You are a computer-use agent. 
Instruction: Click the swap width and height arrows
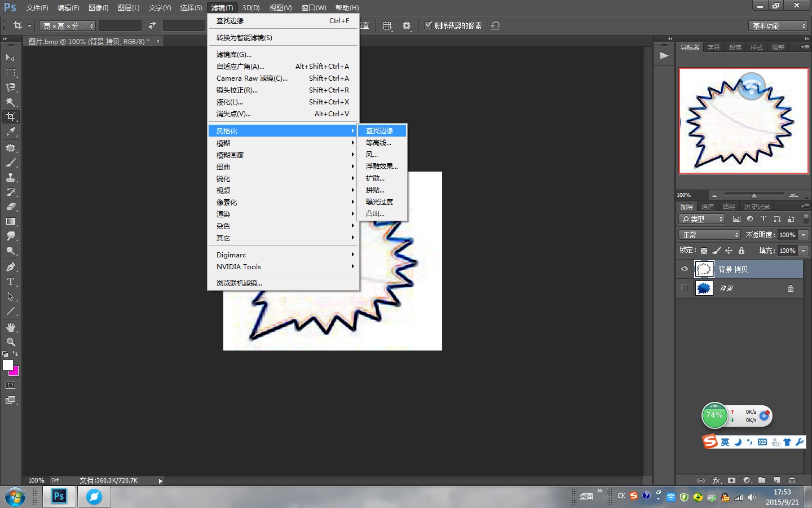pyautogui.click(x=152, y=25)
